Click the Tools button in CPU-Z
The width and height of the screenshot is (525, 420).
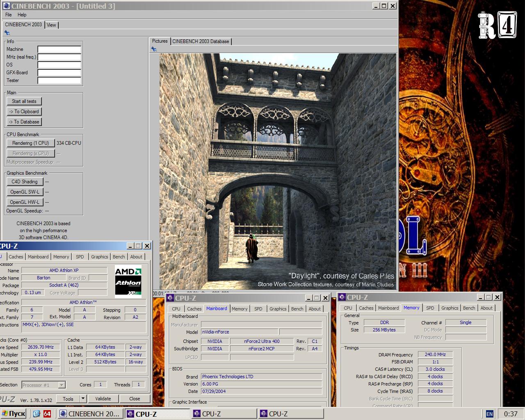(x=68, y=399)
